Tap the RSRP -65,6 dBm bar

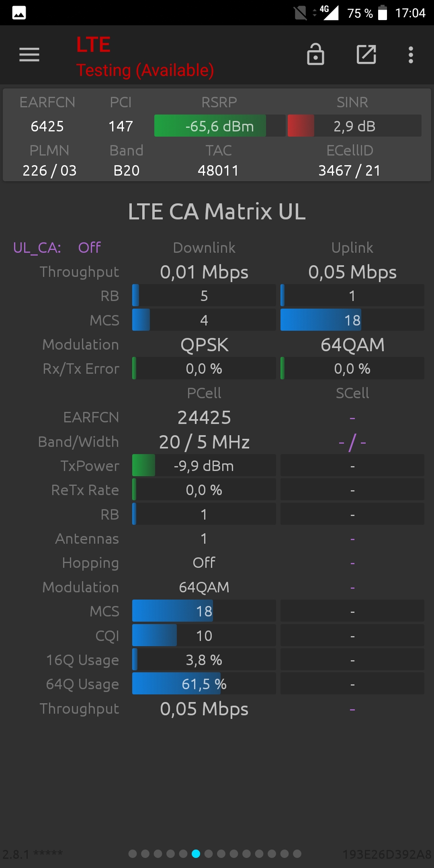click(220, 126)
